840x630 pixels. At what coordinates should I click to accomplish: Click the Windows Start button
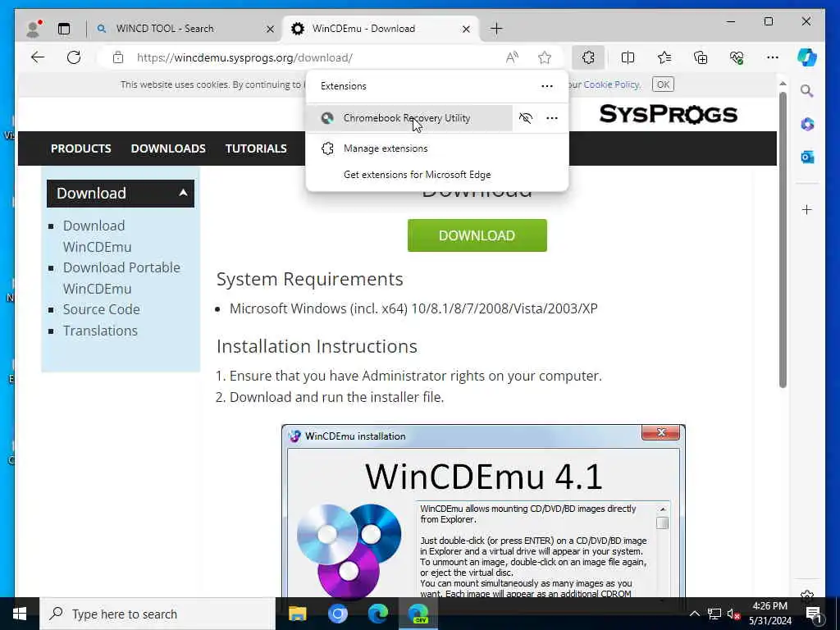coord(20,614)
